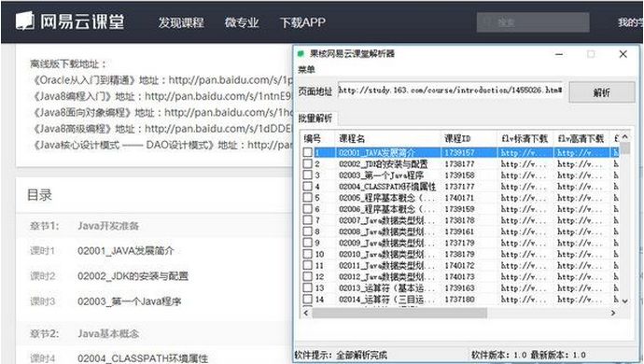The width and height of the screenshot is (644, 364).
Task: Open the 下载APP link
Action: coord(302,22)
